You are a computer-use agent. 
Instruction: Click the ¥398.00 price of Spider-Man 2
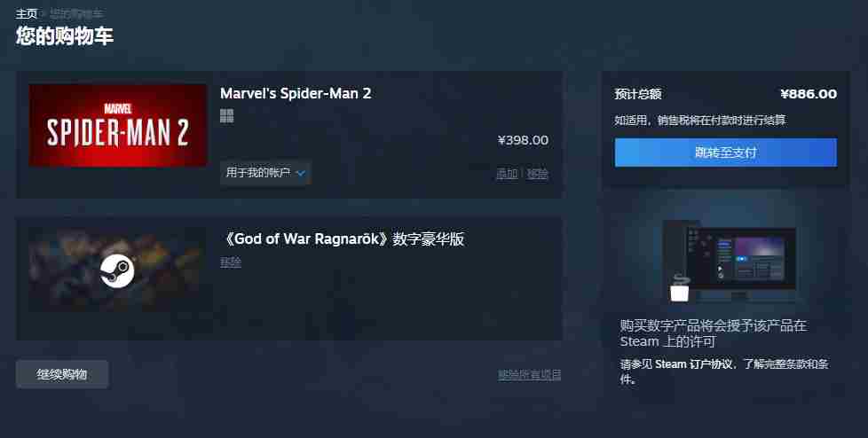point(523,140)
